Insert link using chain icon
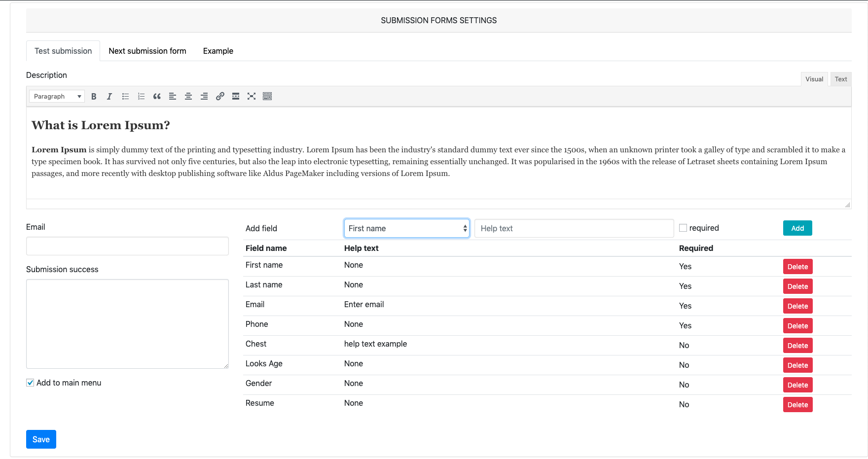868x459 pixels. [x=220, y=96]
